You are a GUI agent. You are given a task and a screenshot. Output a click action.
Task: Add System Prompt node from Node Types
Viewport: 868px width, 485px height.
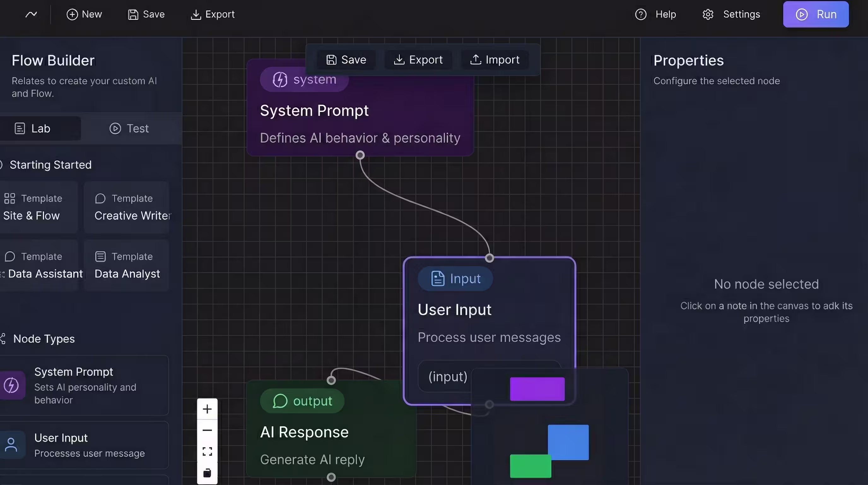coord(84,385)
